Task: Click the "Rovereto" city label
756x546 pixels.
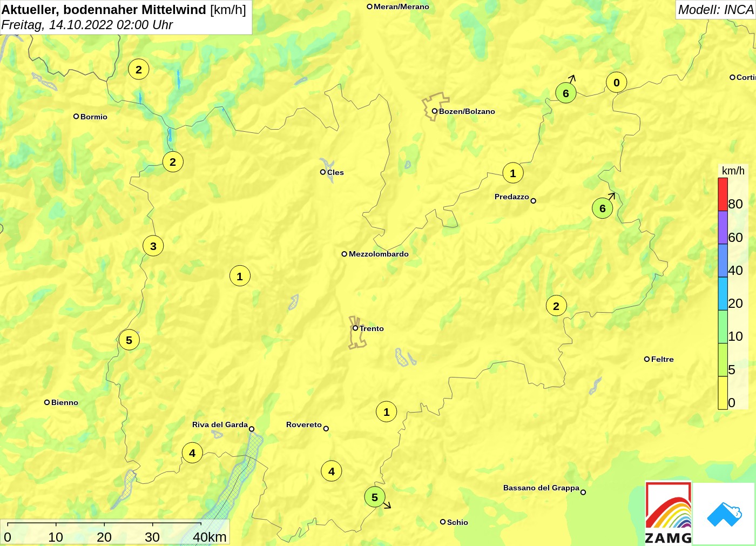Action: coord(304,424)
